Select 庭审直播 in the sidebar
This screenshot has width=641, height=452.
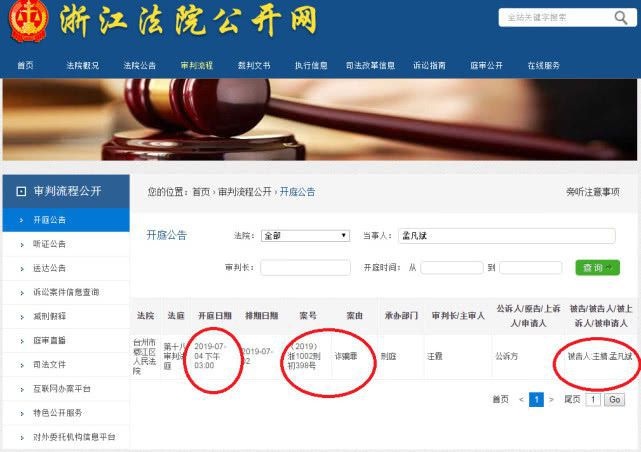coord(50,340)
